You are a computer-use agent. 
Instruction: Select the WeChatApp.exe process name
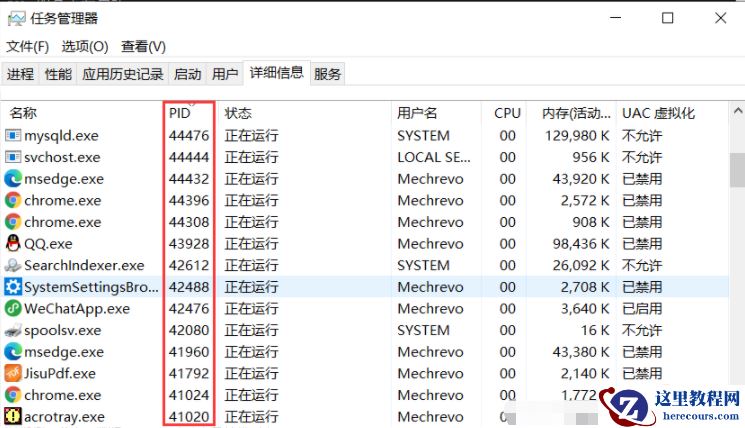click(77, 309)
